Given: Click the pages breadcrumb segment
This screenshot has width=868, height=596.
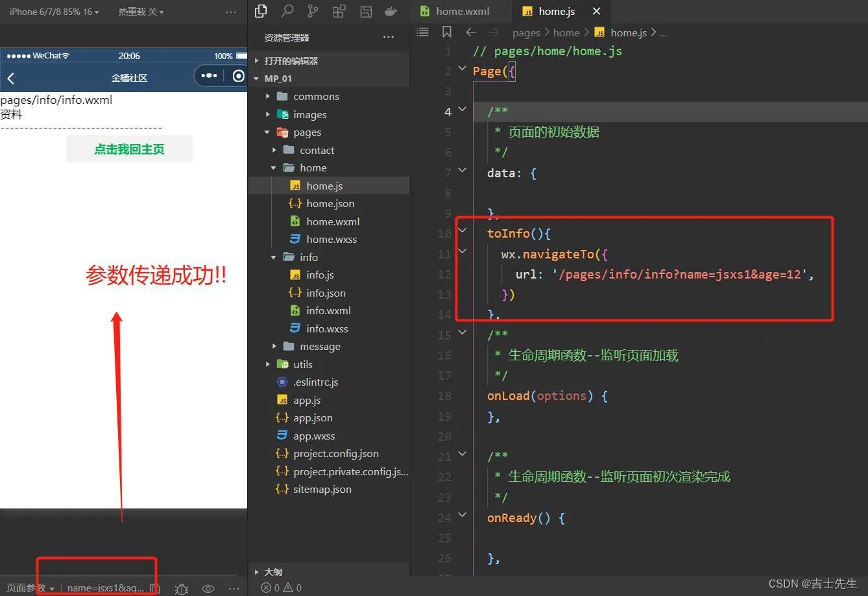Looking at the screenshot, I should 526,32.
